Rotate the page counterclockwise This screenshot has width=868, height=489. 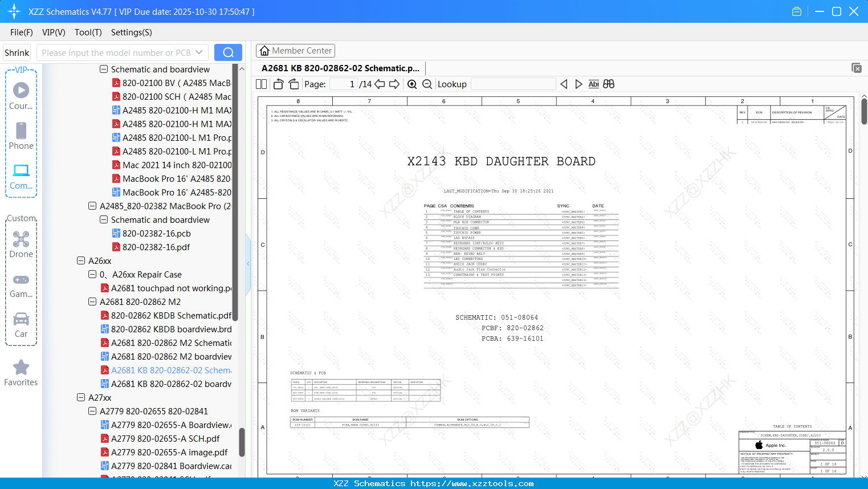[279, 84]
